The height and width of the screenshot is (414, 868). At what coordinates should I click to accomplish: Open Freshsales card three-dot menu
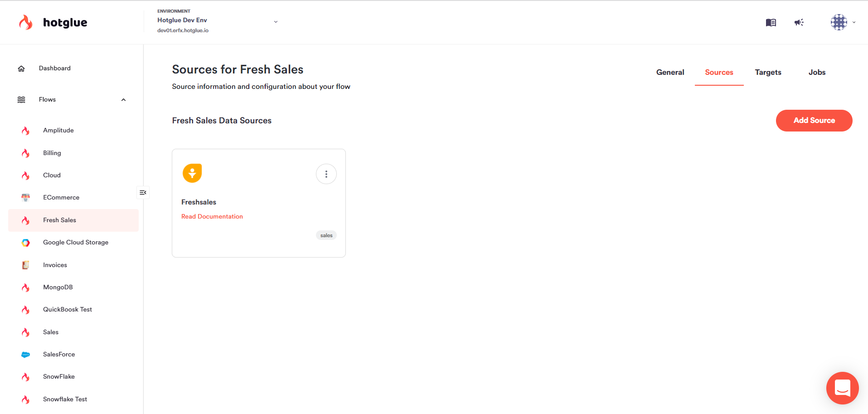click(x=326, y=174)
